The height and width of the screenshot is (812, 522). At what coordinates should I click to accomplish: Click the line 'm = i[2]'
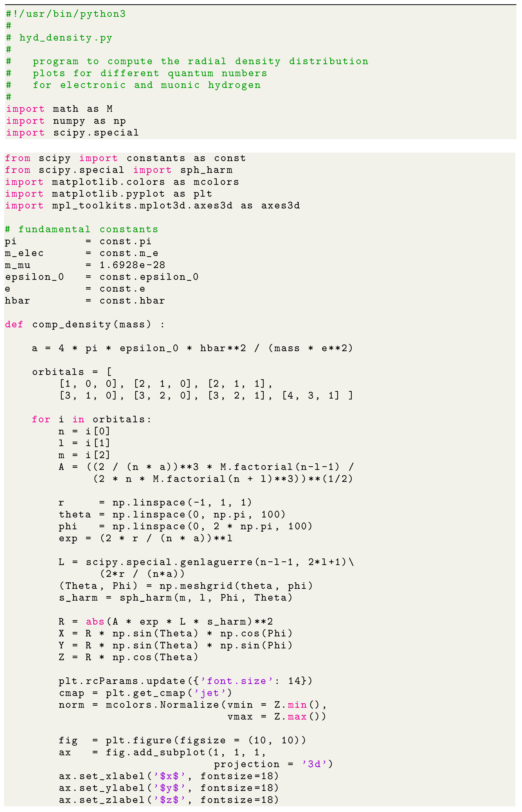(x=84, y=455)
